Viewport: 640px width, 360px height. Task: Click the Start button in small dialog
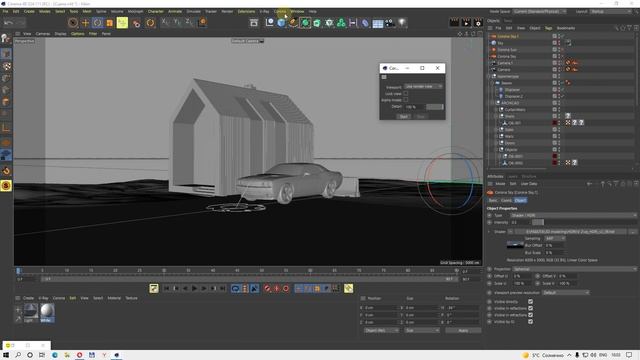(403, 116)
